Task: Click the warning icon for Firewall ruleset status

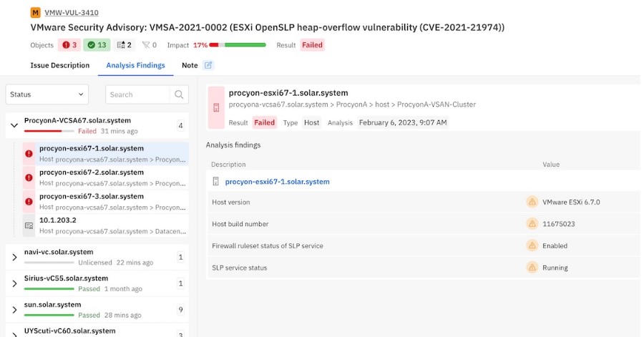Action: click(x=532, y=245)
